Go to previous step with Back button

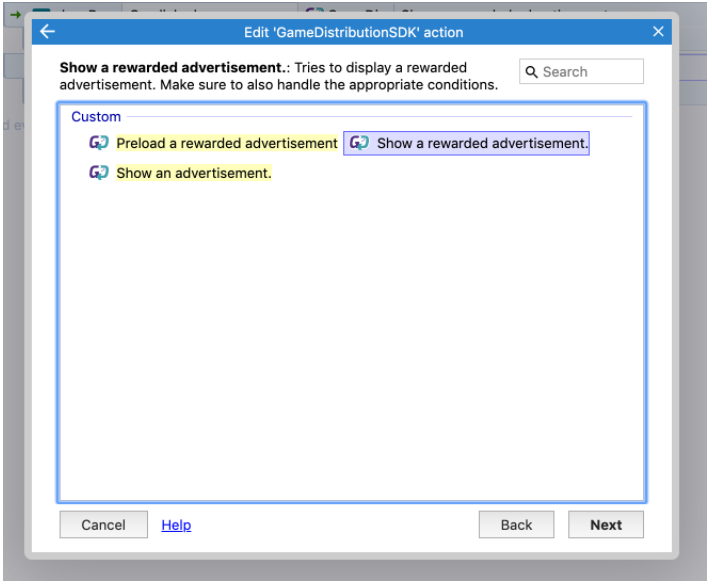(x=516, y=525)
